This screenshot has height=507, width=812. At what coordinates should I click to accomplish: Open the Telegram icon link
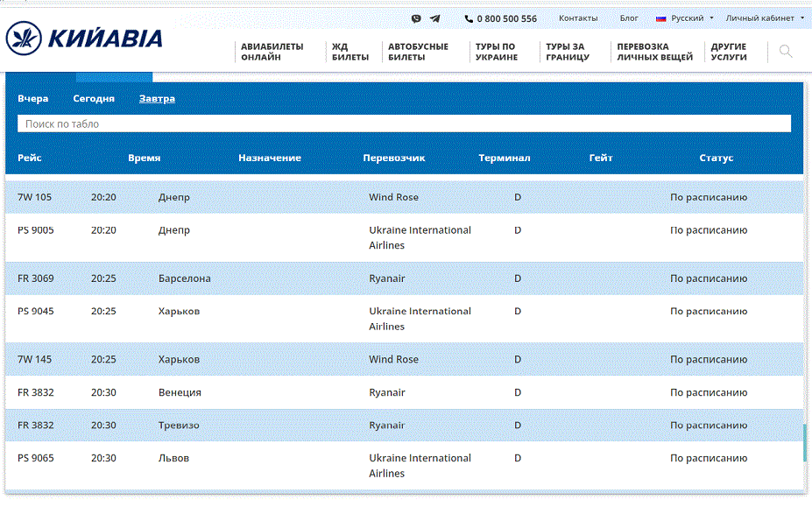434,18
